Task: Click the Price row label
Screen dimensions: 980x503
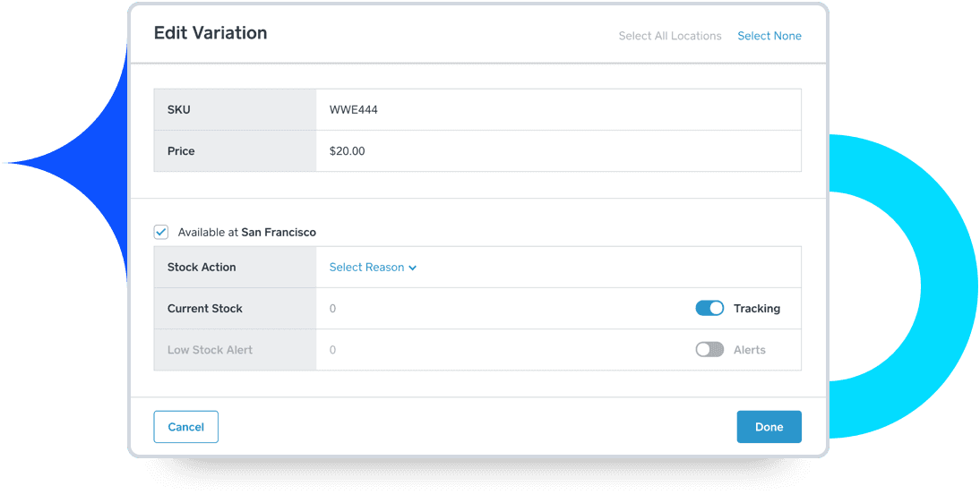Action: 181,151
